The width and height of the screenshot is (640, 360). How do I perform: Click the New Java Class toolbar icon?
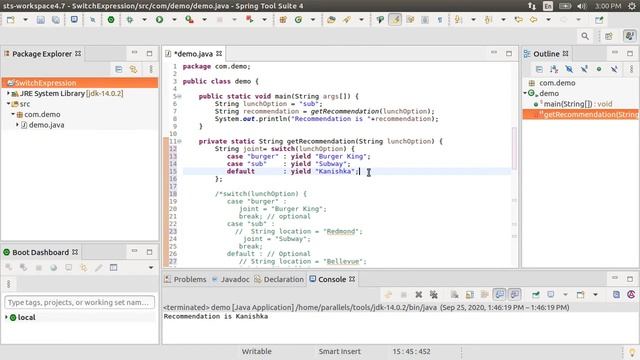pos(298,20)
